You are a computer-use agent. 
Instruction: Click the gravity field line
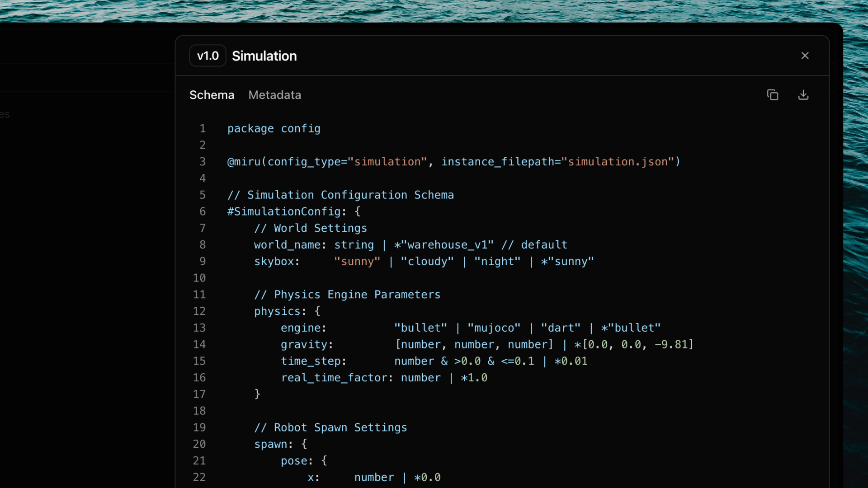pyautogui.click(x=307, y=345)
